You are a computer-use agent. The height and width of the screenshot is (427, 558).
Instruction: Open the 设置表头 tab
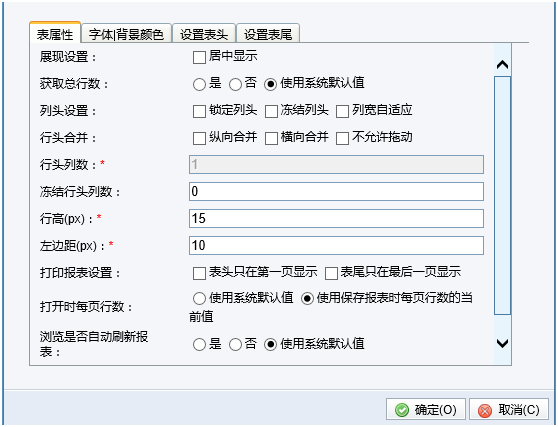coord(204,34)
